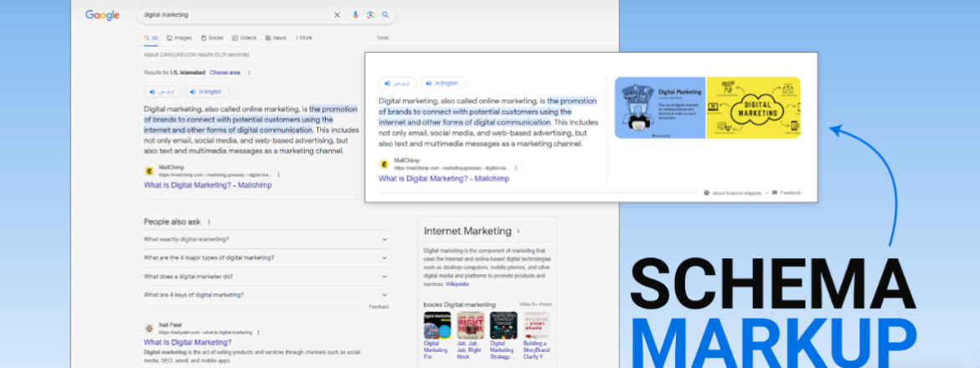Screen dimensions: 980x368
Task: Play In English audio button in enlarged callout
Action: 442,83
